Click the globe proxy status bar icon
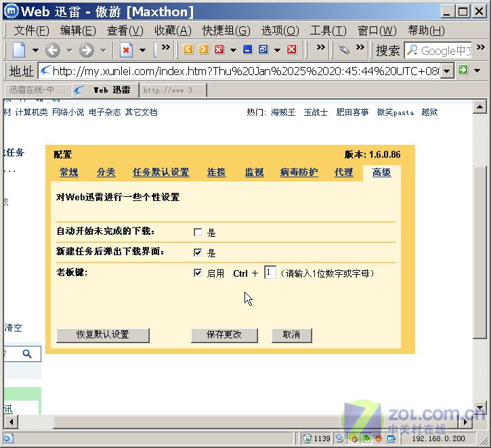This screenshot has width=491, height=448. pos(339,439)
